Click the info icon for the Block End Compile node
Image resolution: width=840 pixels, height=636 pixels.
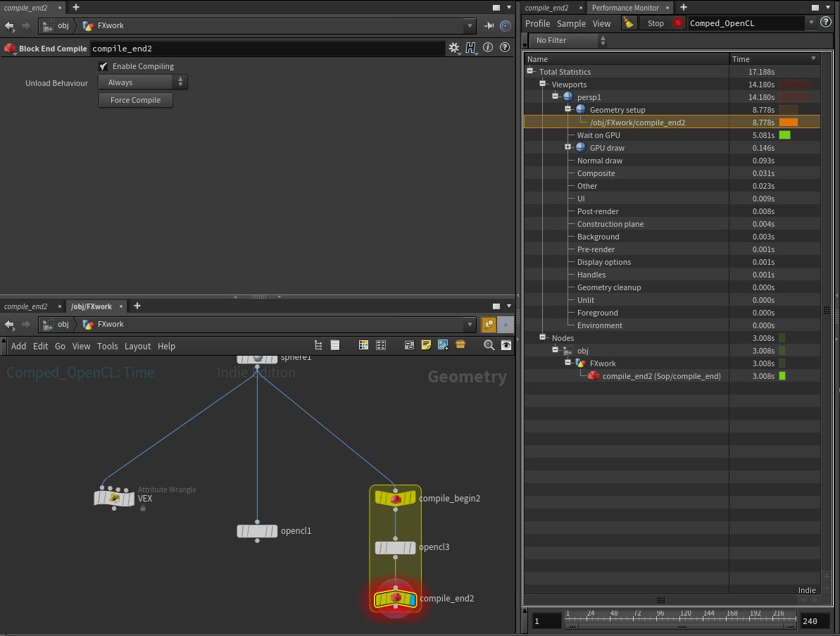click(487, 47)
